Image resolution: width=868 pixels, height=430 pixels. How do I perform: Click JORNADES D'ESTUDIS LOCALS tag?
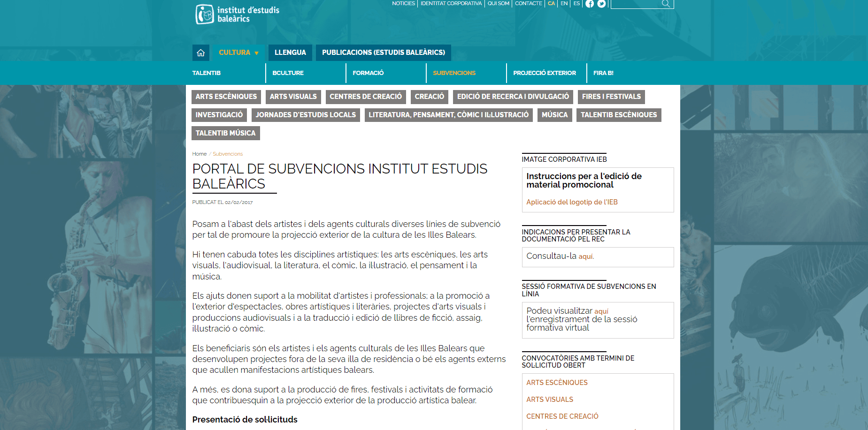point(306,115)
